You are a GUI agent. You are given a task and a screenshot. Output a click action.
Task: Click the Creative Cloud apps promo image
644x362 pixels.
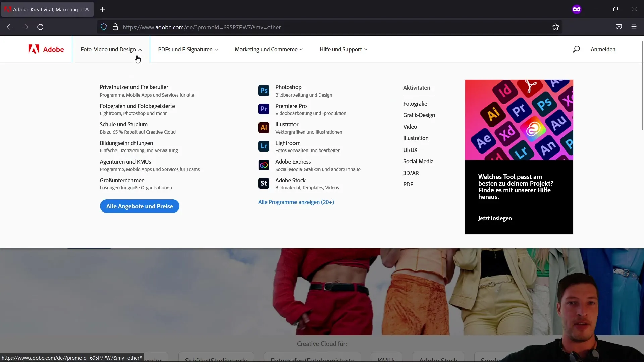pyautogui.click(x=519, y=120)
